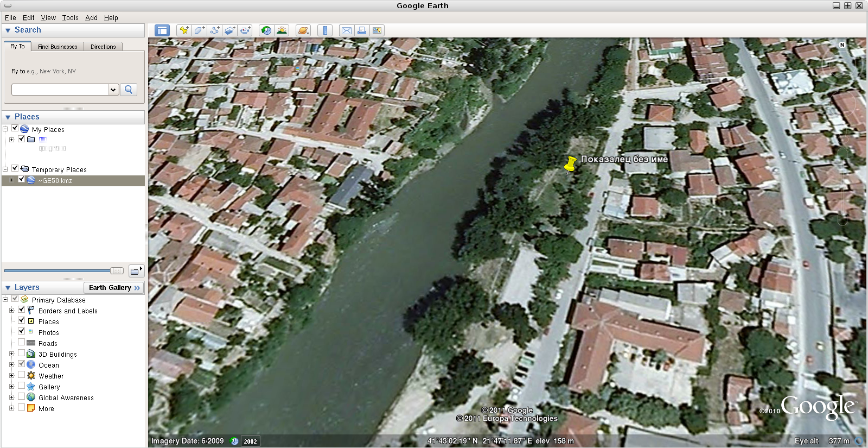Click the historical imagery clock in status bar
The image size is (868, 448).
pyautogui.click(x=234, y=441)
